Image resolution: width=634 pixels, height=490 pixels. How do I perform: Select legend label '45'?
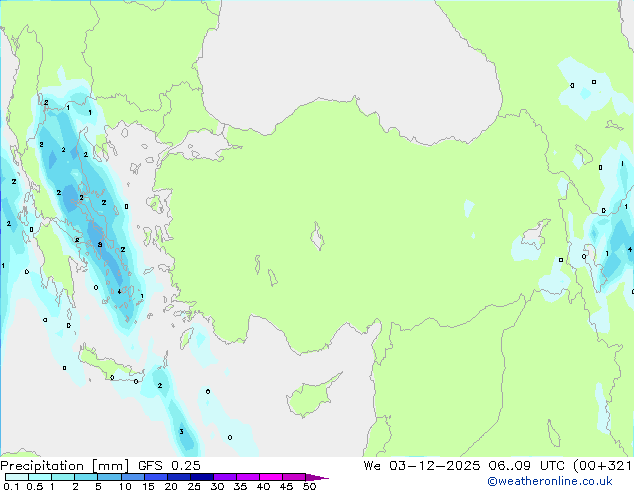point(286,486)
